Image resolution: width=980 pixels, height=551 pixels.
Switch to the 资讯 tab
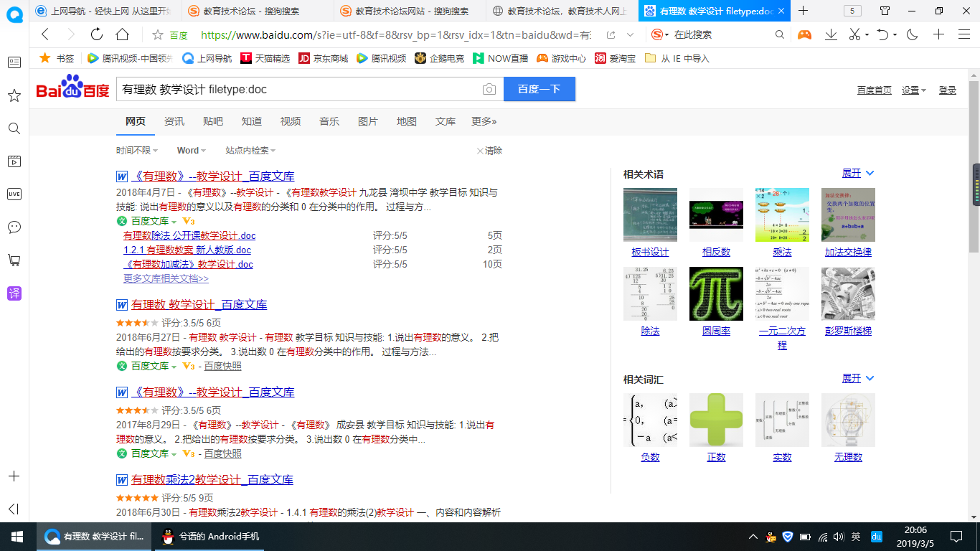(174, 121)
